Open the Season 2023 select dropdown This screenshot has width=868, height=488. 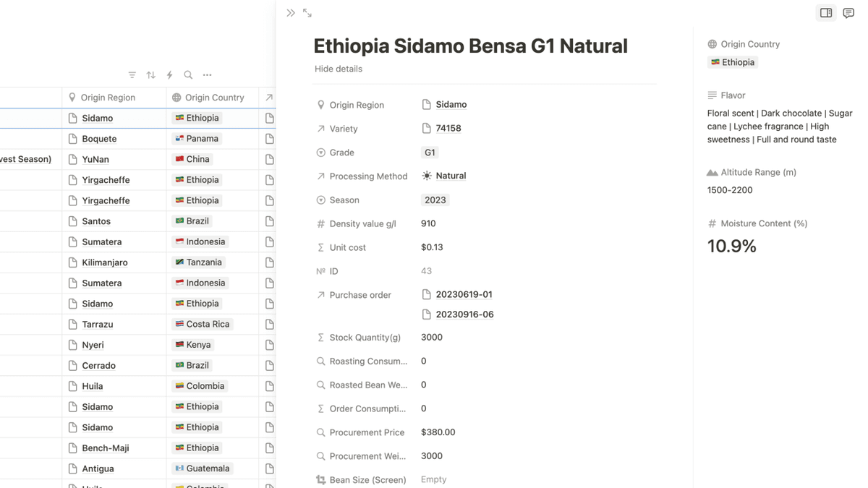435,200
